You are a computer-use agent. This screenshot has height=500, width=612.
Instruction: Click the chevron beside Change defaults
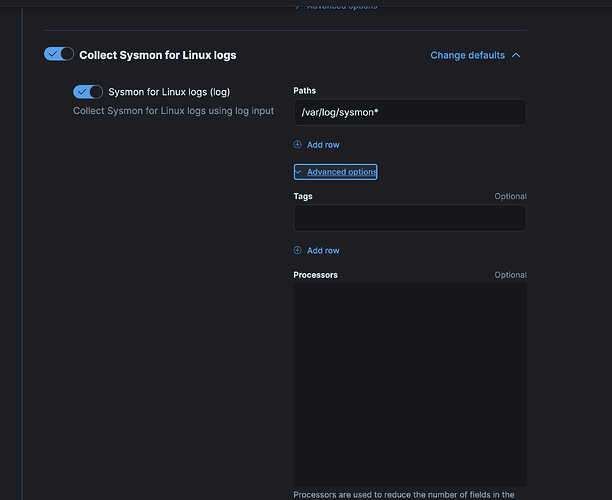pyautogui.click(x=516, y=55)
